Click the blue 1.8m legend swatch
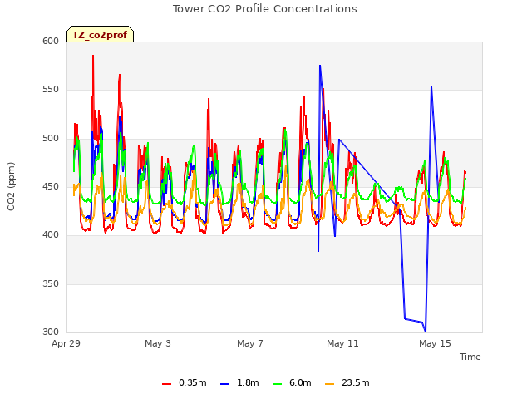532x399 pixels. (x=224, y=384)
